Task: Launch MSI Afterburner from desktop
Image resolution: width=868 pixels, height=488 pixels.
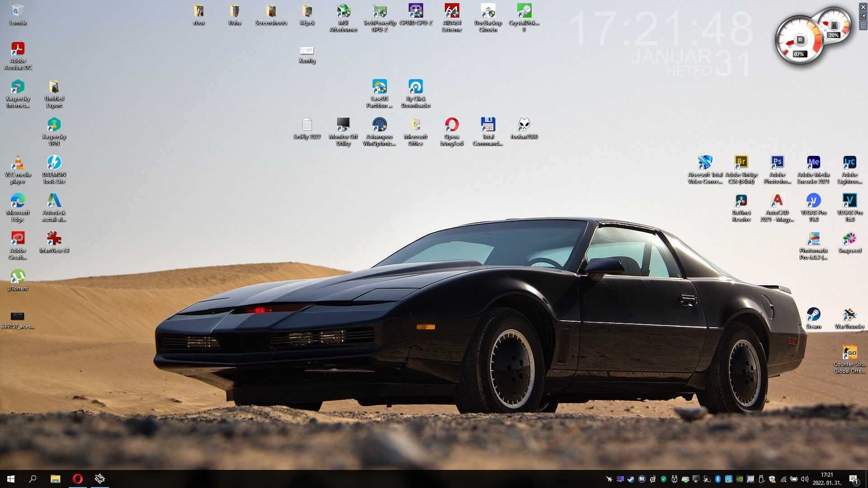Action: [343, 18]
